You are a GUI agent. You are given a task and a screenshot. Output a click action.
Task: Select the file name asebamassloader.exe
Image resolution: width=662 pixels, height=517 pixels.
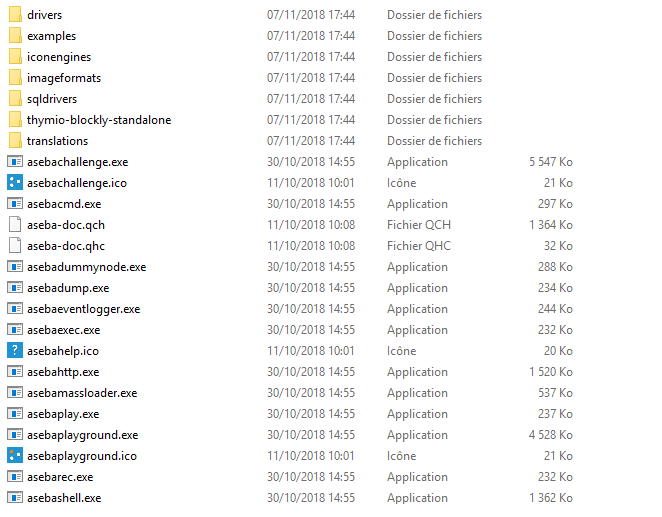coord(82,393)
